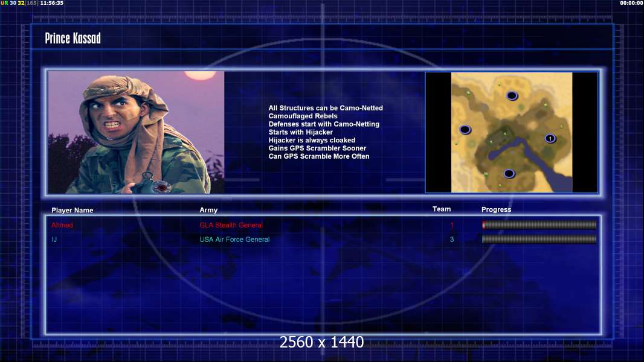Click the Prince Kassad title text
The image size is (644, 362).
72,38
